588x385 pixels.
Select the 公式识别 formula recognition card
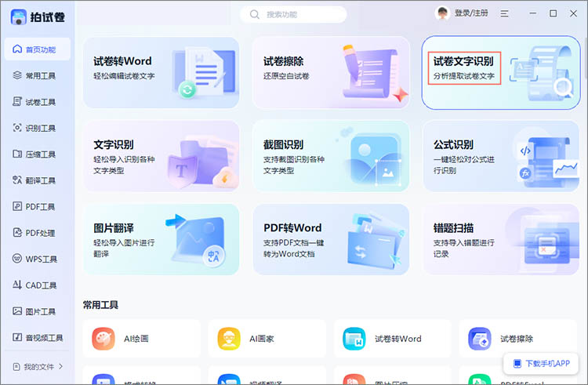[500, 156]
